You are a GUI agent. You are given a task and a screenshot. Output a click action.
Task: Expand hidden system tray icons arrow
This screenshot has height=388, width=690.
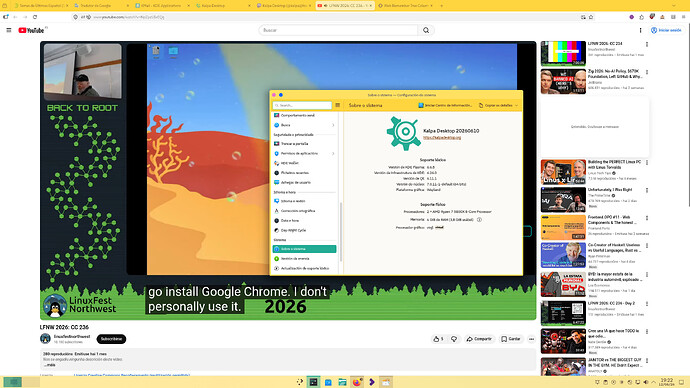click(x=653, y=382)
